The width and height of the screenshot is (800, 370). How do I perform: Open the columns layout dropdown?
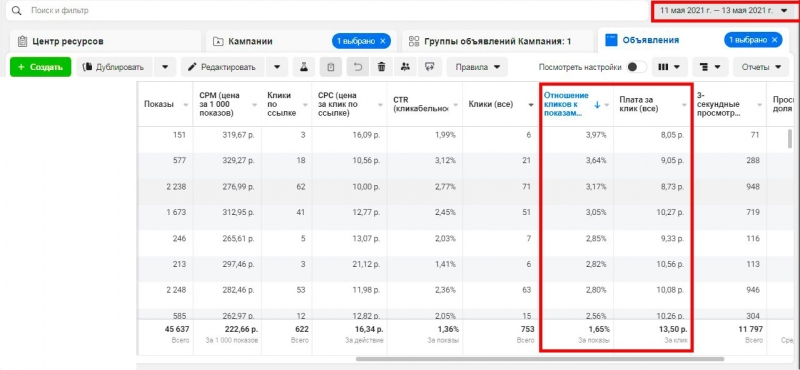point(669,67)
